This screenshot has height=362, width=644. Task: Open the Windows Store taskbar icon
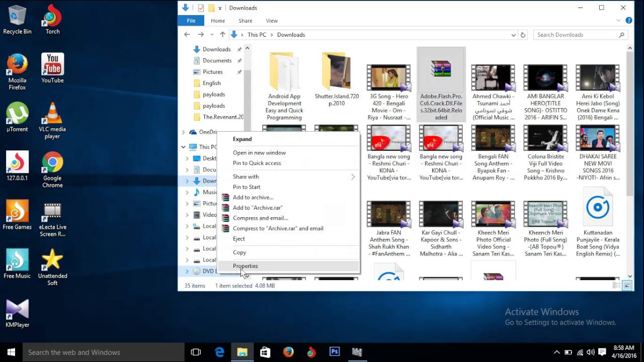pos(265,352)
